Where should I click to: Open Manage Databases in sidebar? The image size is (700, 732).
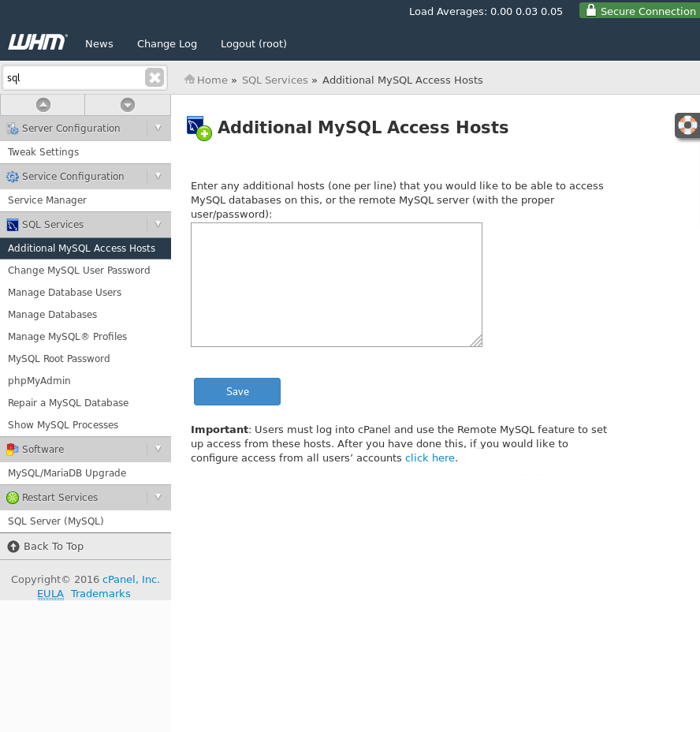point(85,315)
